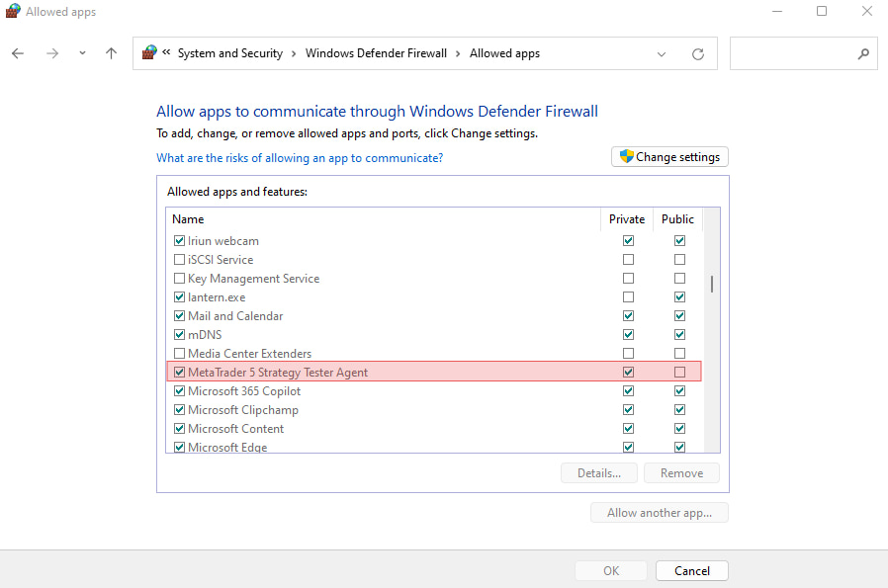This screenshot has width=888, height=588.
Task: Click the search magnifier icon
Action: pos(863,53)
